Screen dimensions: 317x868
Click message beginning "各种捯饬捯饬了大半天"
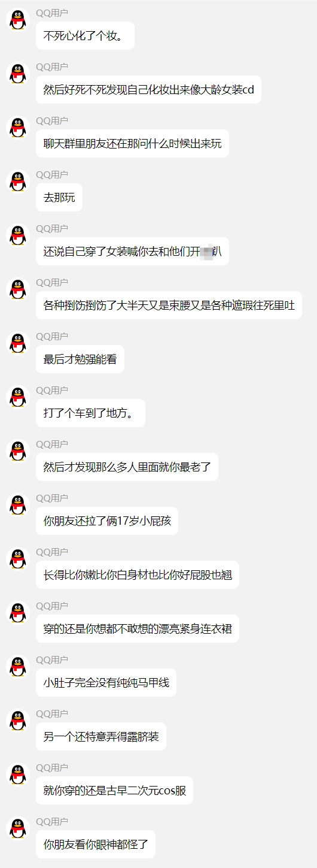tap(169, 306)
